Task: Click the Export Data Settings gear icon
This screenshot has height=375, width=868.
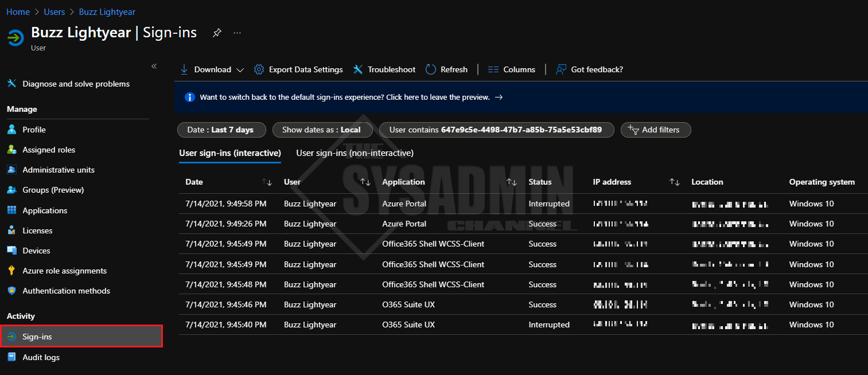Action: (x=259, y=69)
